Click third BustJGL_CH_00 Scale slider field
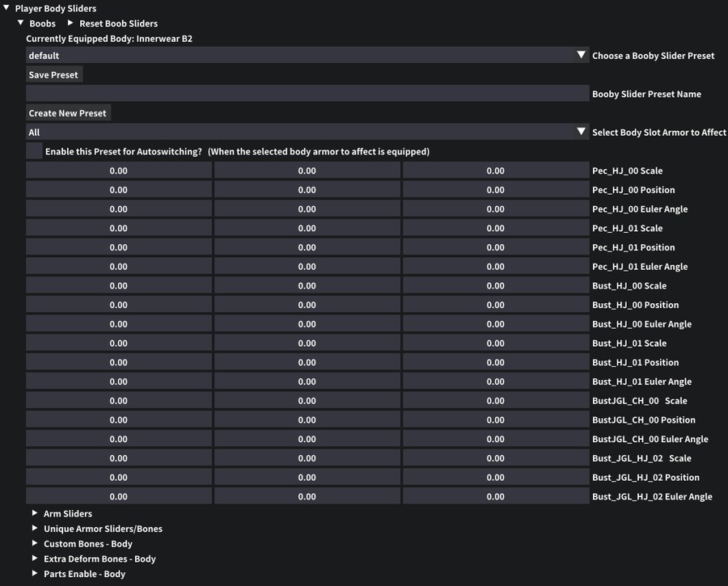This screenshot has height=586, width=728. coord(495,401)
